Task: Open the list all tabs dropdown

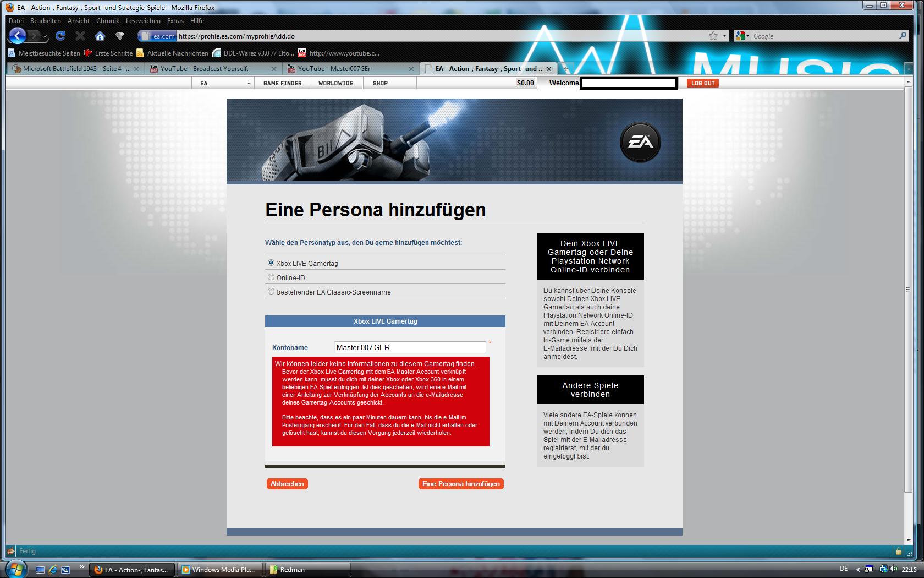Action: 908,69
